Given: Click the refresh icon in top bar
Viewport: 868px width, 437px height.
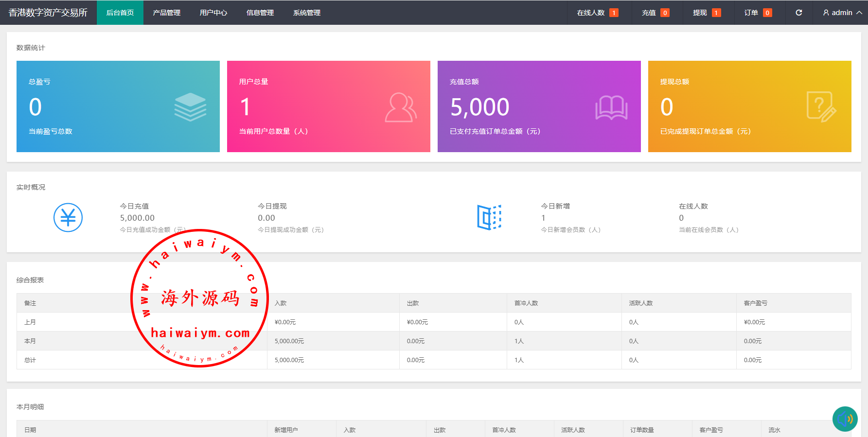Looking at the screenshot, I should pyautogui.click(x=798, y=13).
